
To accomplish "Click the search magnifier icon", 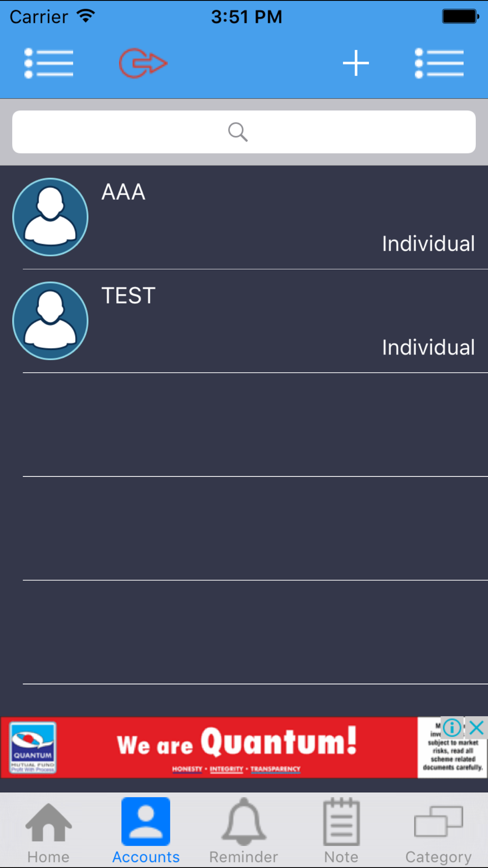I will coord(238,132).
